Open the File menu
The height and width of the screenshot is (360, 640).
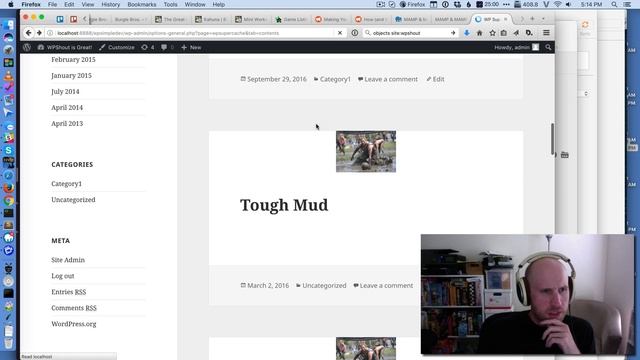tap(52, 4)
